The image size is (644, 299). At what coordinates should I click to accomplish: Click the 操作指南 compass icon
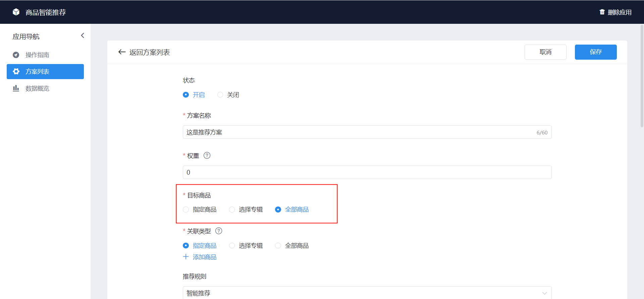click(16, 55)
